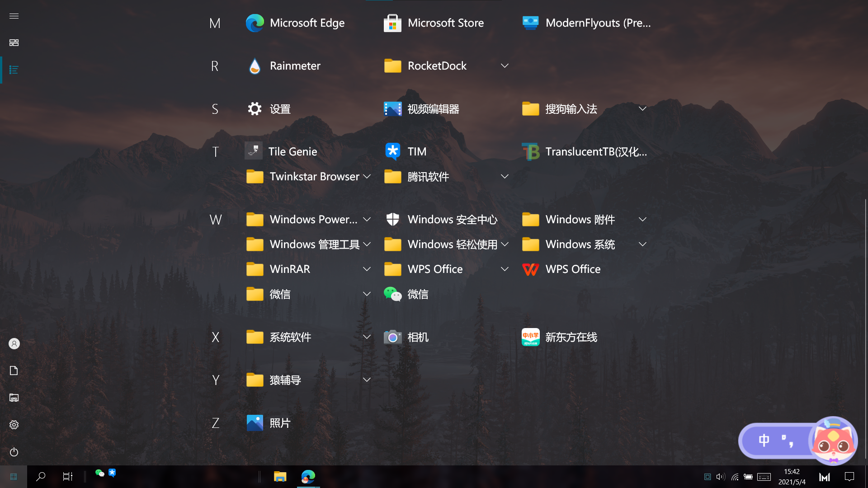
Task: Click the TIM icon on the taskbar
Action: [112, 473]
